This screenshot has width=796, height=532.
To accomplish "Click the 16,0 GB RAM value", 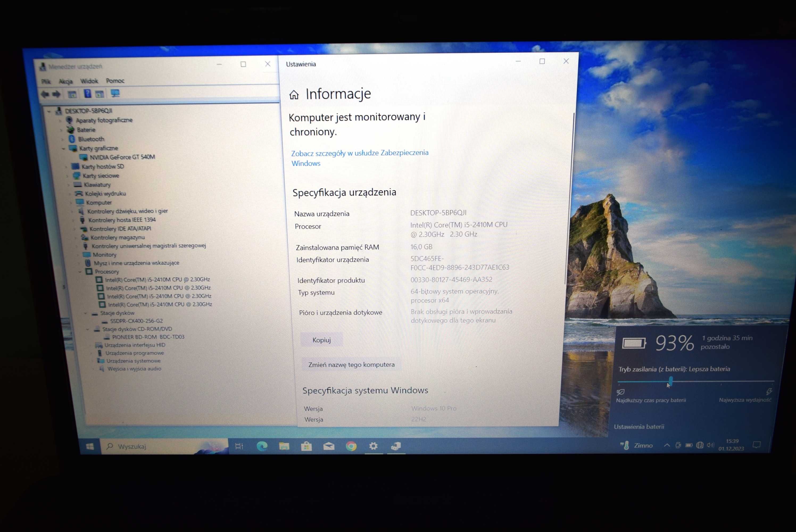I will point(421,247).
